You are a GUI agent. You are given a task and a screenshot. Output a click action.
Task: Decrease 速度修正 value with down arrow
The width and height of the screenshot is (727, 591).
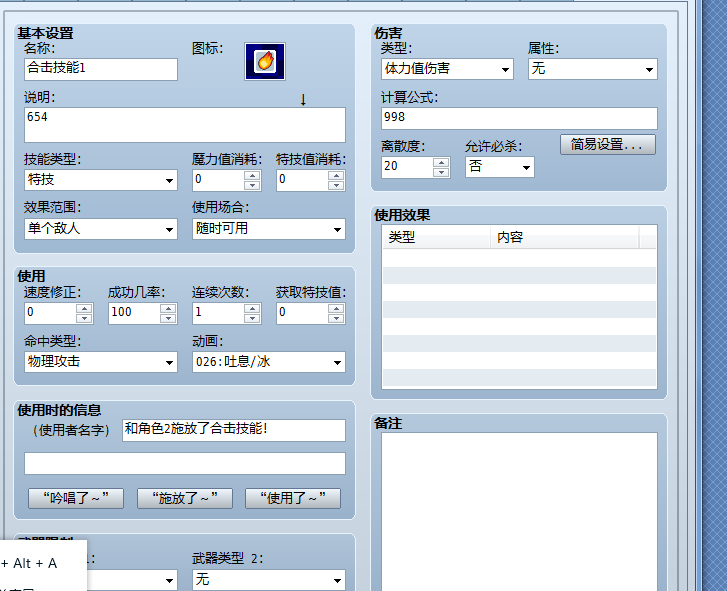coord(84,318)
